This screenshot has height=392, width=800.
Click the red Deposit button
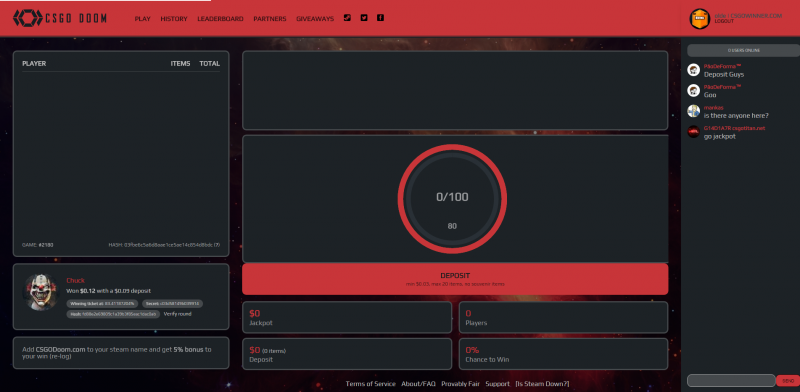[455, 279]
